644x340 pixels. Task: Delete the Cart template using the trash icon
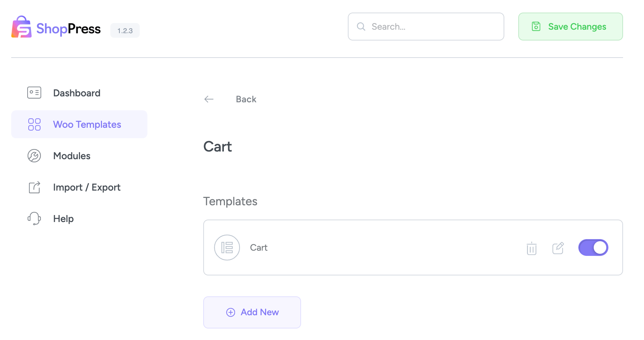(531, 249)
